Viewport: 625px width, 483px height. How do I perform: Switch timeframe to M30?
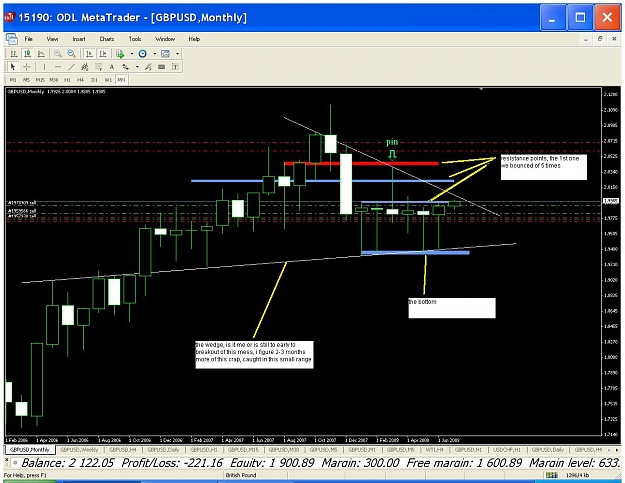[53, 80]
